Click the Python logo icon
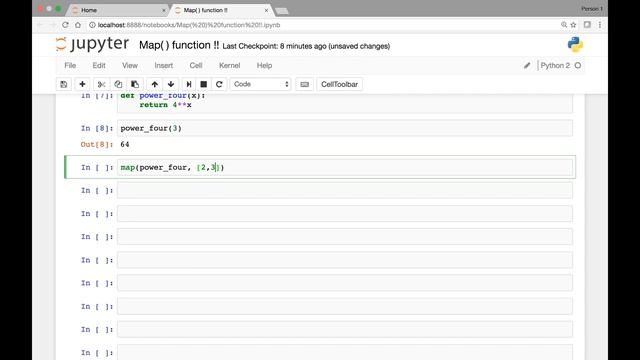Screen dimensions: 640x360 coord(575,44)
